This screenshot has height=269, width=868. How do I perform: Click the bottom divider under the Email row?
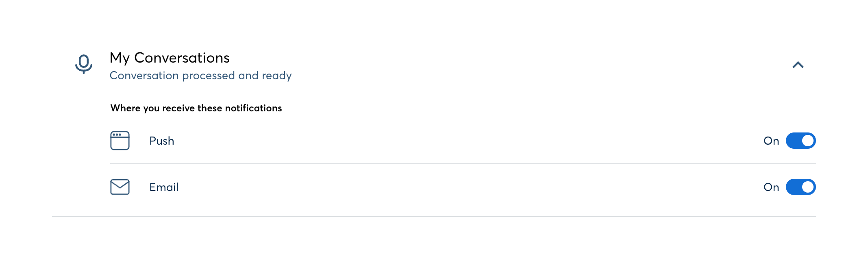[434, 217]
